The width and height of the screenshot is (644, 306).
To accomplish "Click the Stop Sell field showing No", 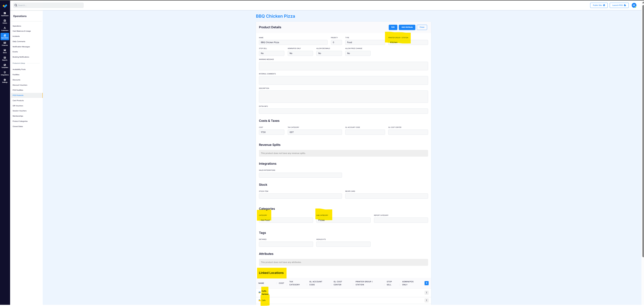I will tap(272, 53).
